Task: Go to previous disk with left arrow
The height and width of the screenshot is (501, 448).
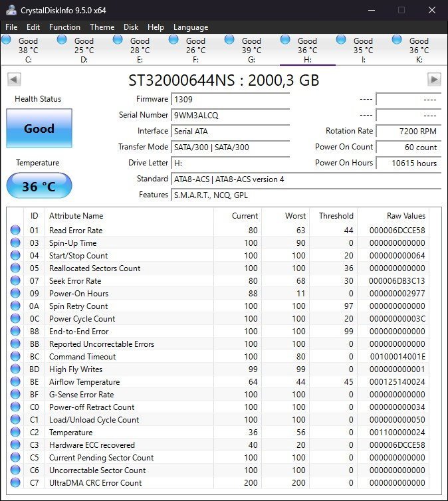Action: (14, 80)
